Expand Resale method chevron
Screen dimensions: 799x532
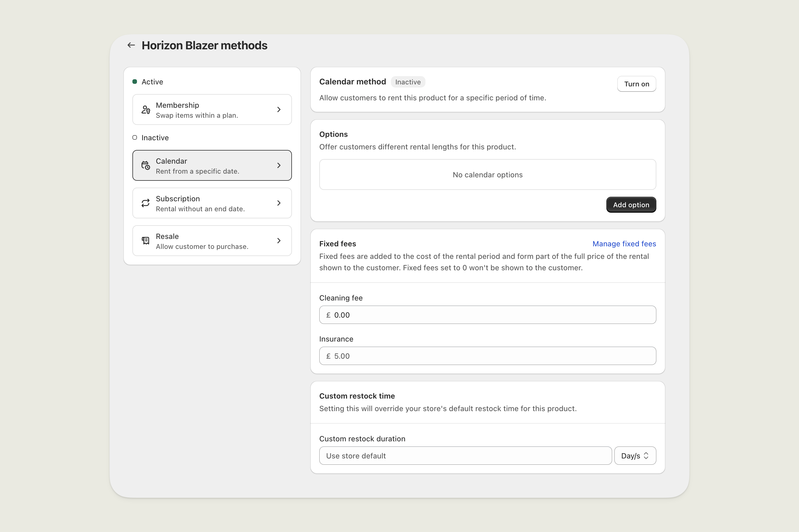point(279,241)
